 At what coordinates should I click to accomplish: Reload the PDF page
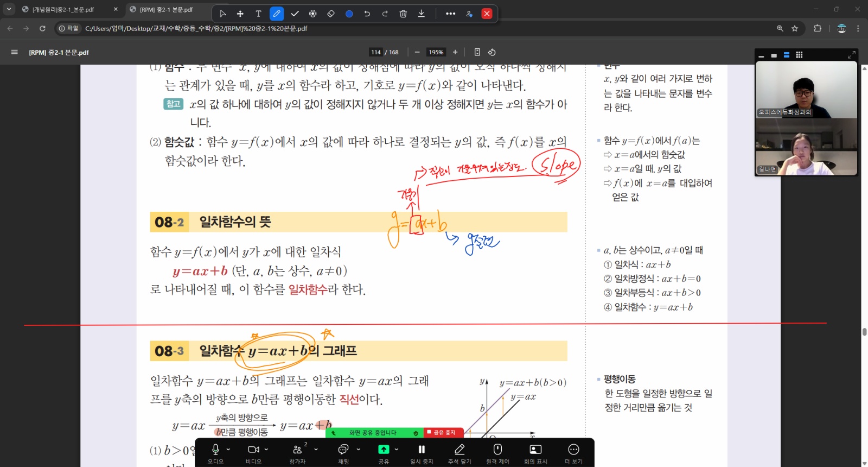click(42, 28)
